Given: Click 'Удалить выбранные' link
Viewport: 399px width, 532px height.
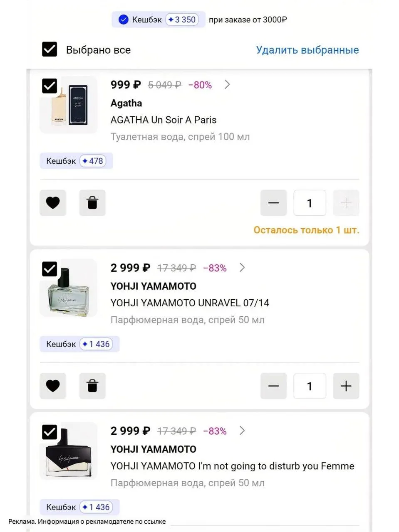Looking at the screenshot, I should 307,50.
